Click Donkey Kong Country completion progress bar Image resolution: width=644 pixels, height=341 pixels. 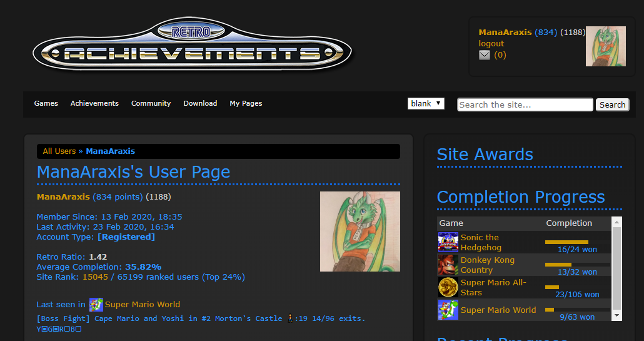(577, 265)
